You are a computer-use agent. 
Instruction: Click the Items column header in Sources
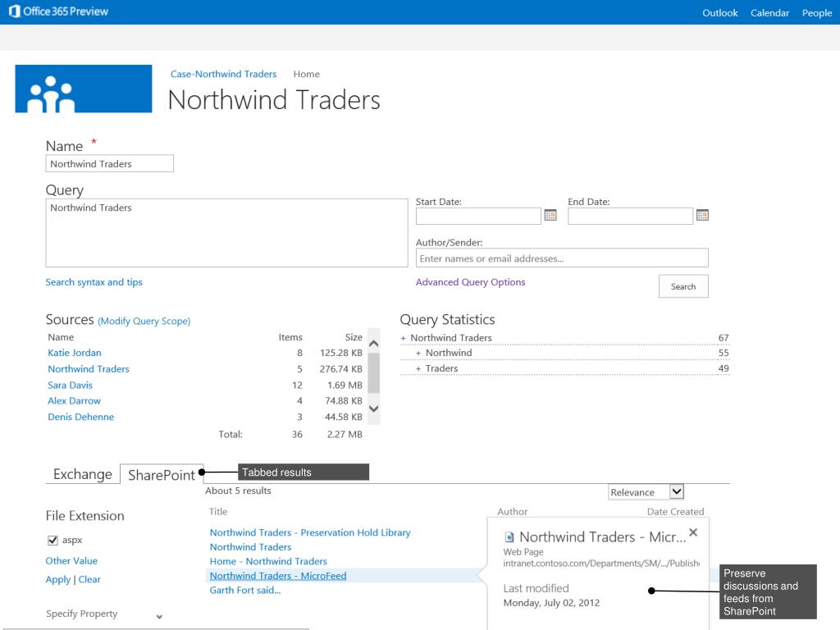coord(290,337)
